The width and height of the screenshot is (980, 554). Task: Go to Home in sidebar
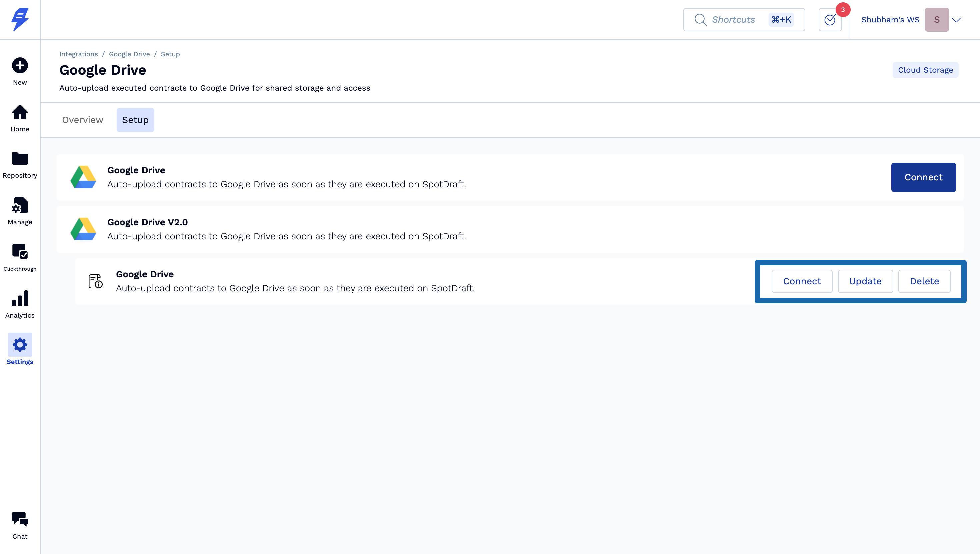coord(20,113)
